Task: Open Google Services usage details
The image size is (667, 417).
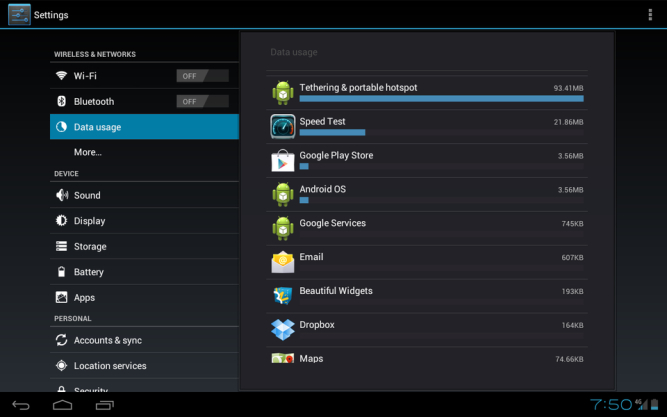Action: point(427,228)
